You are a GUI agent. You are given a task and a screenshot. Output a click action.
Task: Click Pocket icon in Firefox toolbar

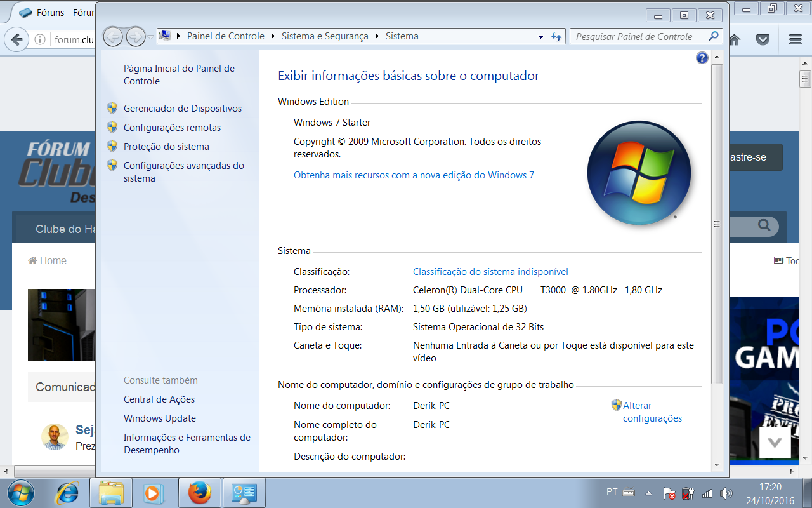763,39
